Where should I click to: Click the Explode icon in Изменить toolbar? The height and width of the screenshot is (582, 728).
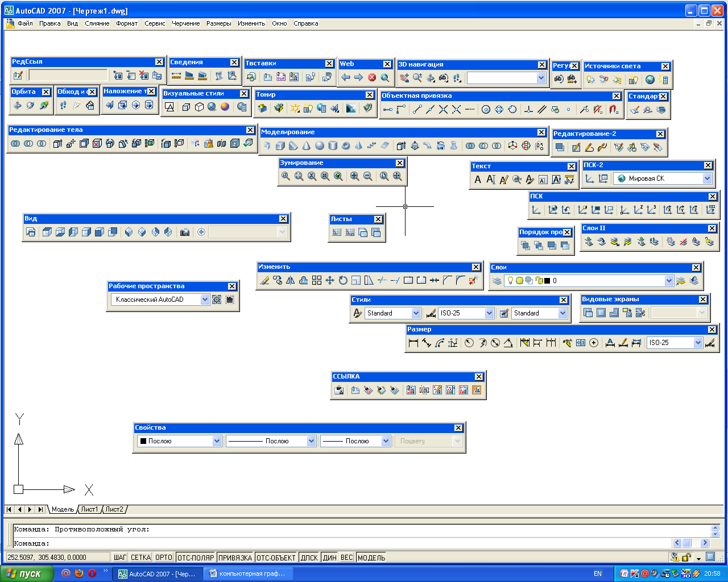click(473, 280)
